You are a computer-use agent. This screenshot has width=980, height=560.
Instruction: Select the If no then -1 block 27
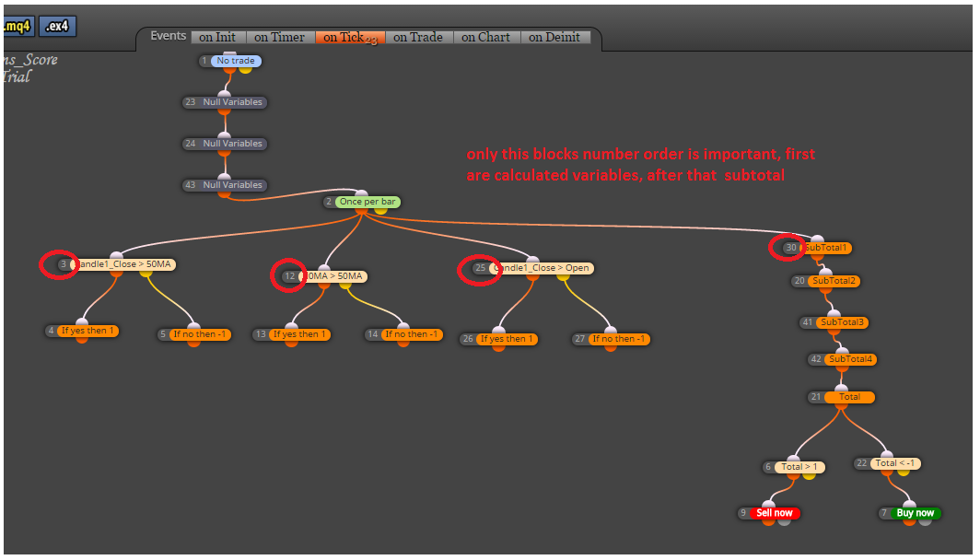point(619,339)
